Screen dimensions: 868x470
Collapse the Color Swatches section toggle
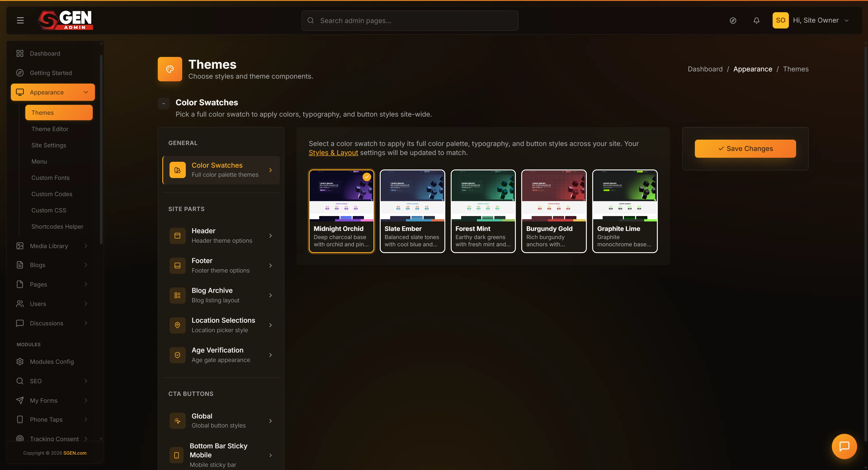(163, 103)
